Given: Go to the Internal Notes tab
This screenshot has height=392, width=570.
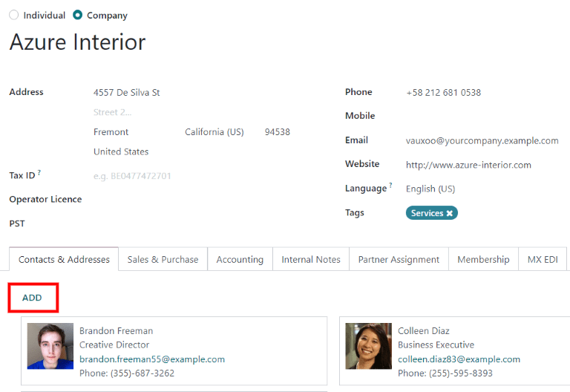Looking at the screenshot, I should (x=311, y=260).
